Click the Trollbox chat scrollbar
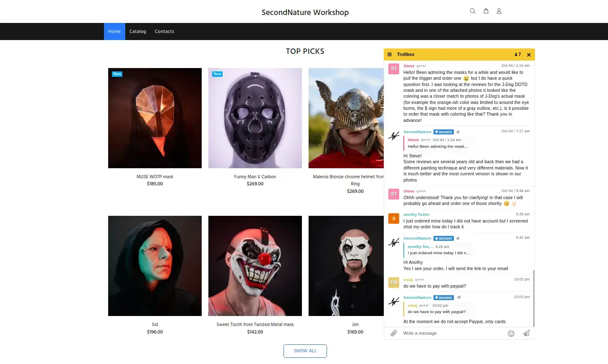The height and width of the screenshot is (364, 608). coord(534,298)
